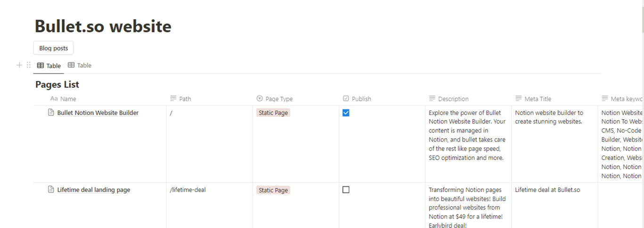Click the Meta Title column text icon

[x=519, y=99]
